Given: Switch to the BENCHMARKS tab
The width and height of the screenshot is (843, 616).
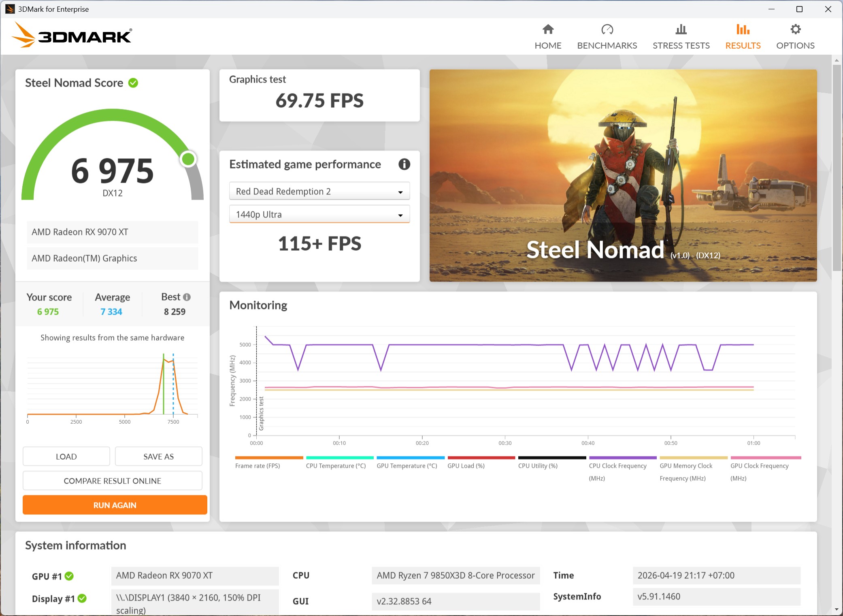Looking at the screenshot, I should coord(607,45).
